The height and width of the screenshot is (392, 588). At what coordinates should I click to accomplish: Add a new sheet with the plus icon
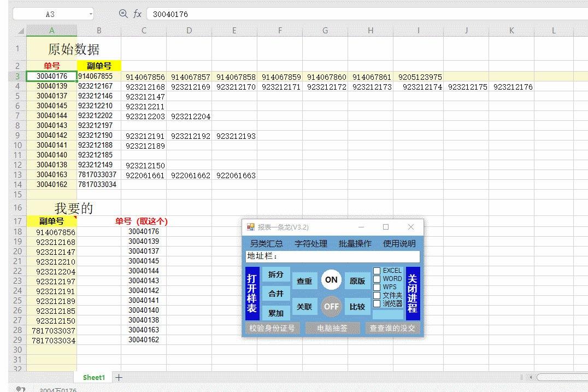click(x=119, y=377)
